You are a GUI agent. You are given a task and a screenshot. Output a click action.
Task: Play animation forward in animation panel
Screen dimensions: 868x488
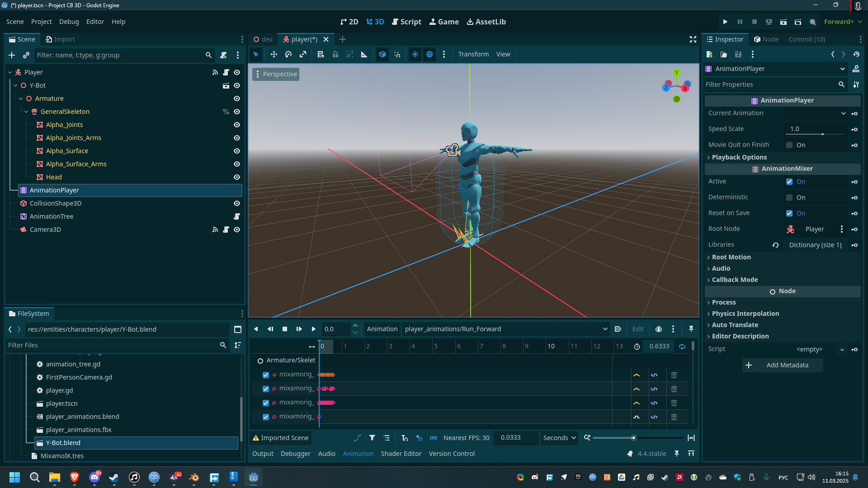(x=314, y=329)
